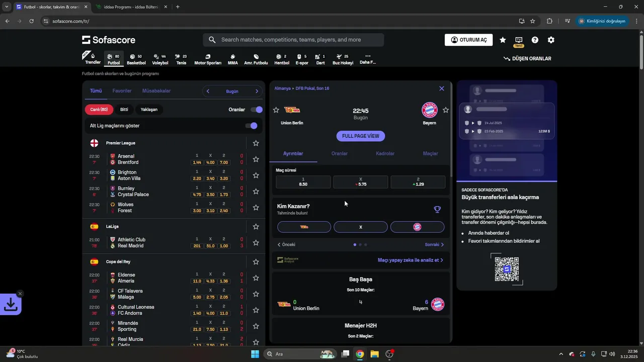Click the 2 odds 1.29 box
This screenshot has width=644, height=362.
(x=418, y=182)
